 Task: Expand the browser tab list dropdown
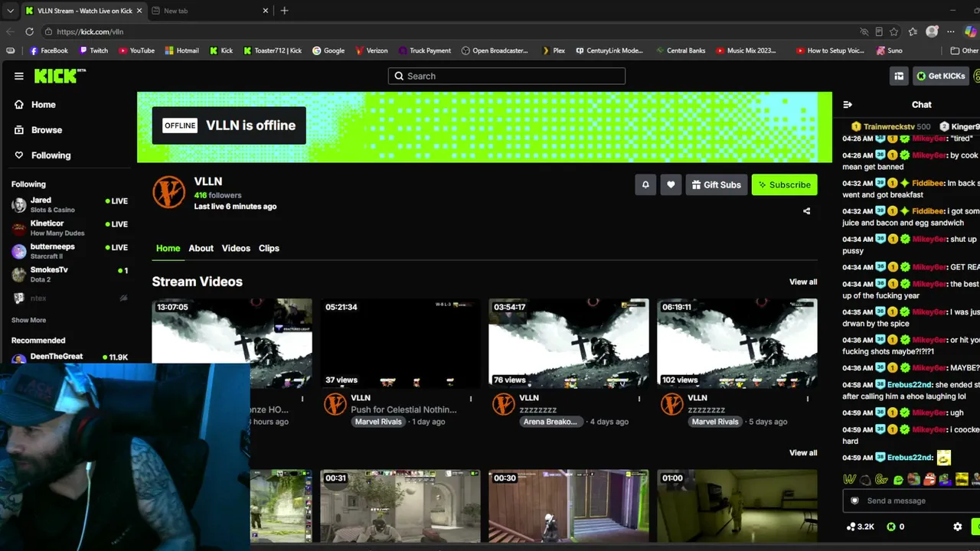pyautogui.click(x=9, y=11)
